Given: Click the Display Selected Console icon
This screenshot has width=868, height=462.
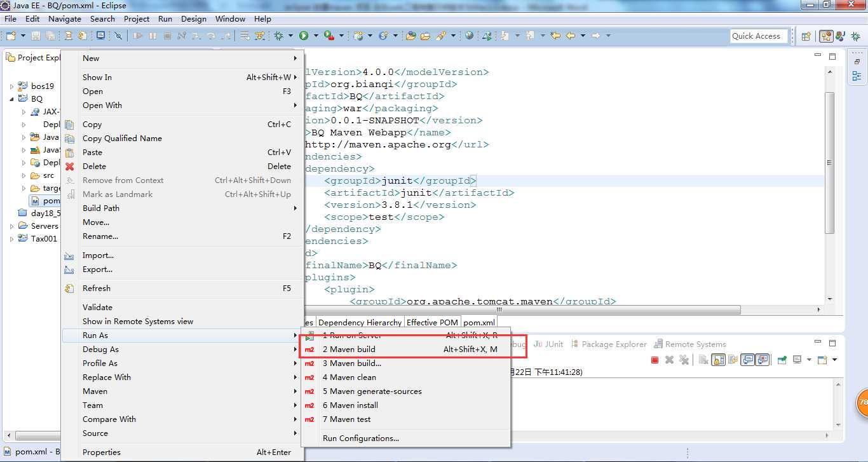Looking at the screenshot, I should pos(796,360).
